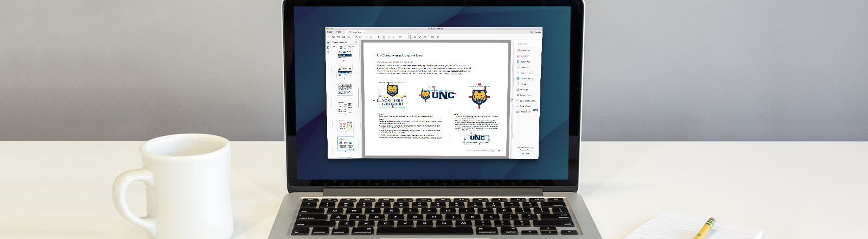The height and width of the screenshot is (239, 868).
Task: Select the arrow Selection tool in toolbar
Action: click(x=379, y=37)
